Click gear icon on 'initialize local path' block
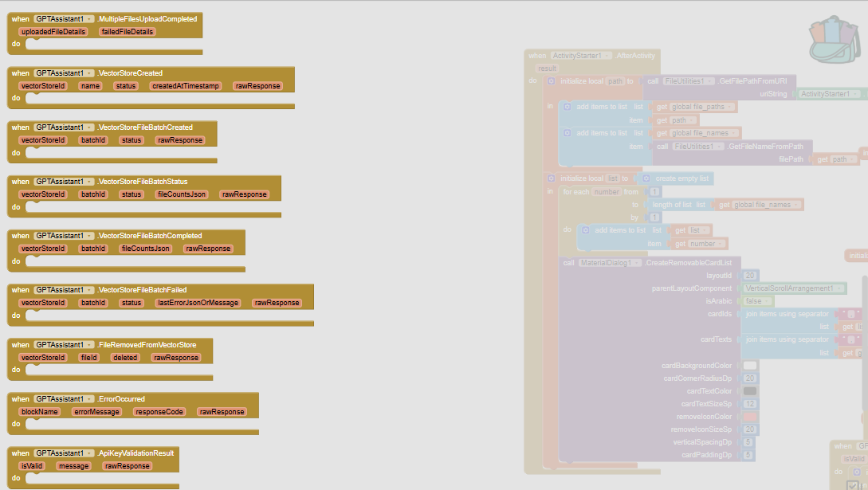The height and width of the screenshot is (490, 868). pos(551,81)
